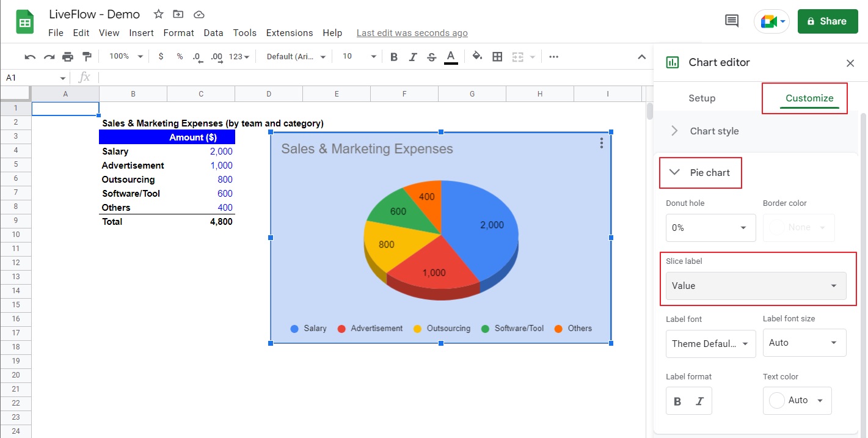This screenshot has width=868, height=438.
Task: Toggle strikethrough formatting
Action: tap(432, 57)
